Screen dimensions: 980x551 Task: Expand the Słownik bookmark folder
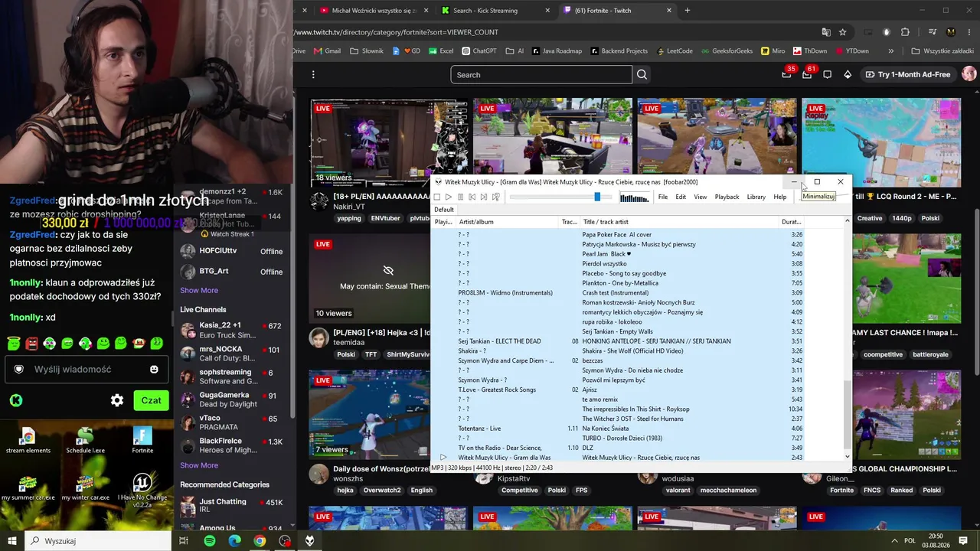click(x=367, y=51)
